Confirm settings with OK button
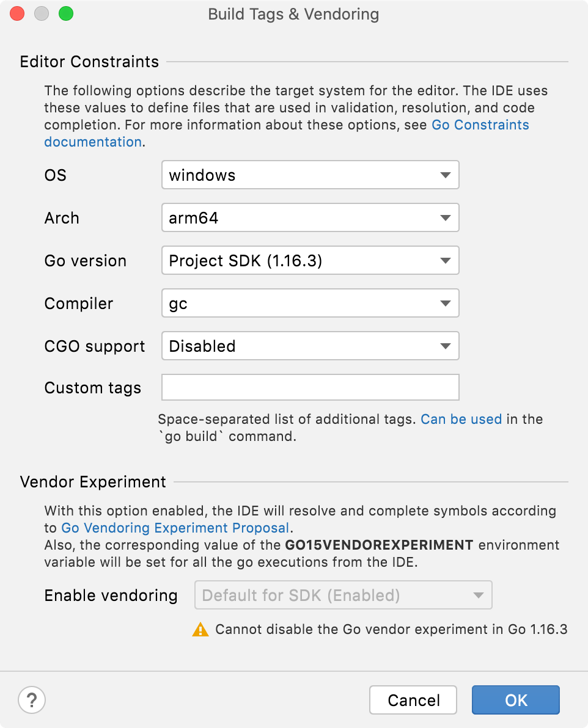 coord(515,700)
